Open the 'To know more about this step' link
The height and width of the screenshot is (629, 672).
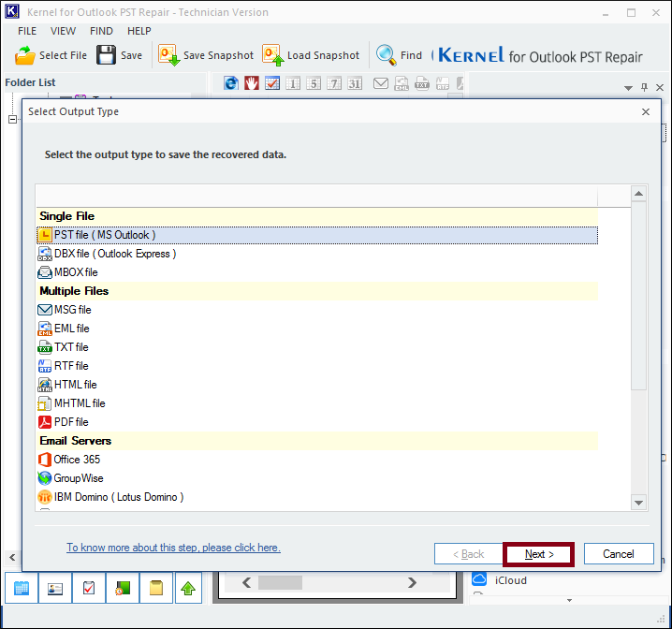pos(173,548)
